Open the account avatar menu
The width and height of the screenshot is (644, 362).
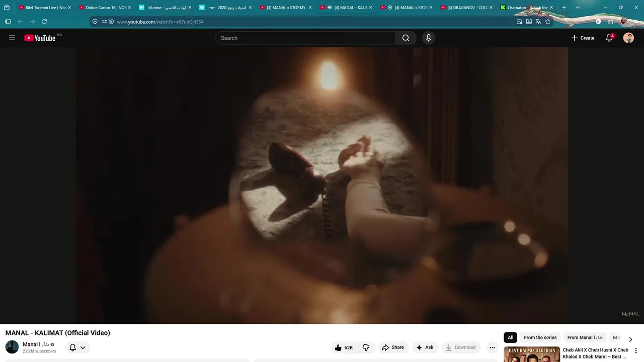628,38
